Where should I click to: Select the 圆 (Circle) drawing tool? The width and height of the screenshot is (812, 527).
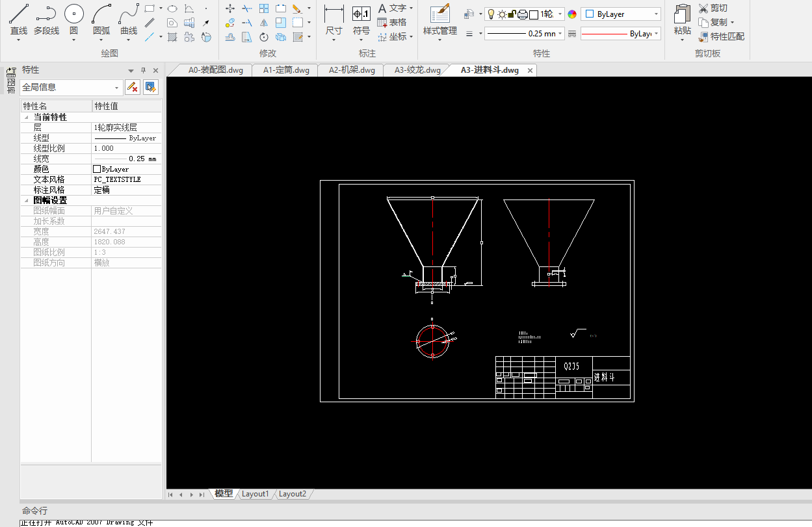pyautogui.click(x=73, y=19)
